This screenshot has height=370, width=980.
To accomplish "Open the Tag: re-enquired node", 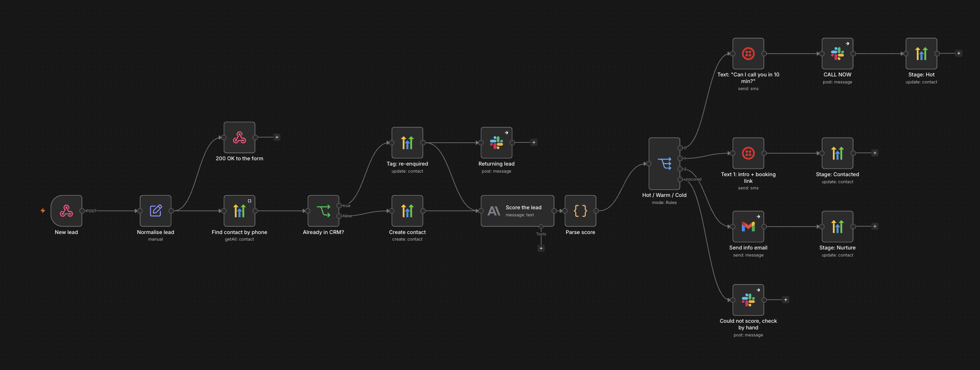I will pyautogui.click(x=407, y=143).
